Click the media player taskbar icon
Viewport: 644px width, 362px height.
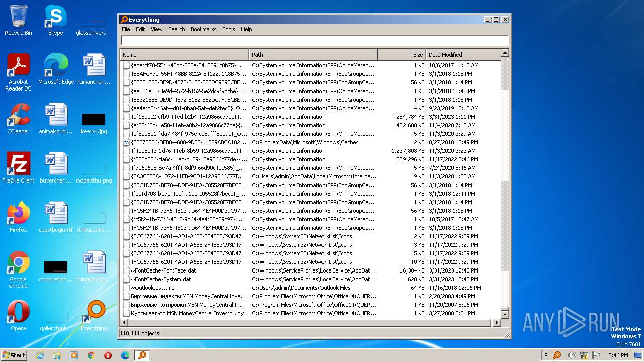click(74, 355)
